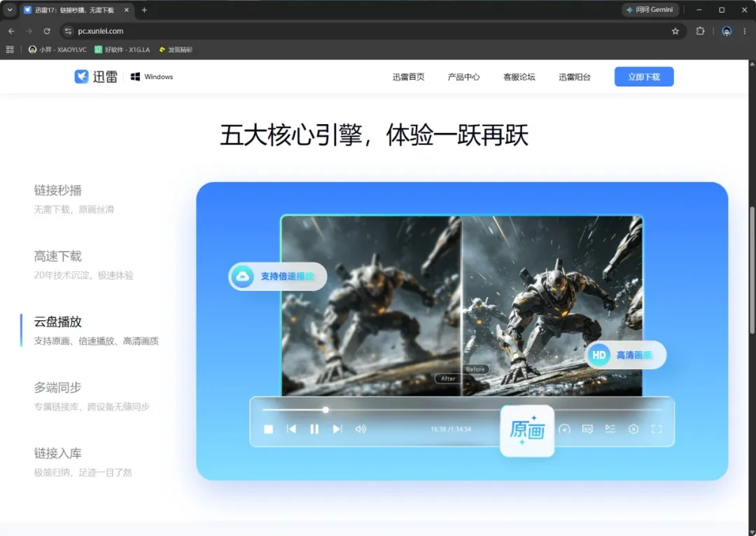The image size is (756, 536).
Task: Click the 支持倍速播放 pill badge
Action: point(278,277)
